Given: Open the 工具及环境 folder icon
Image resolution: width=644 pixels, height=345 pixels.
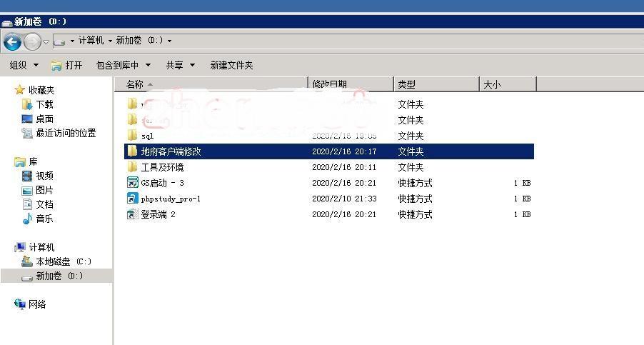Looking at the screenshot, I should pyautogui.click(x=132, y=167).
